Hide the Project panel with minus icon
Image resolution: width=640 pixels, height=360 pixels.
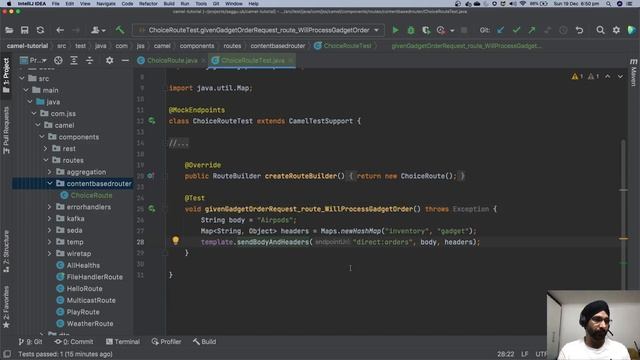pos(125,60)
